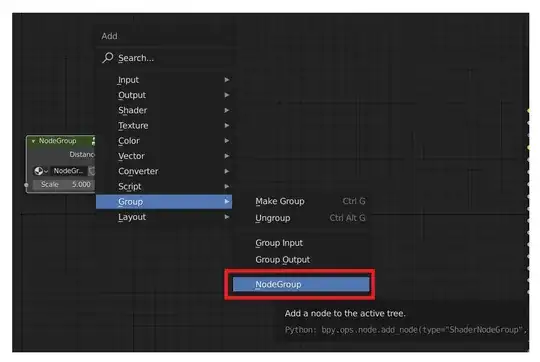The height and width of the screenshot is (362, 540).
Task: Open the Converter submenu
Action: click(x=164, y=171)
